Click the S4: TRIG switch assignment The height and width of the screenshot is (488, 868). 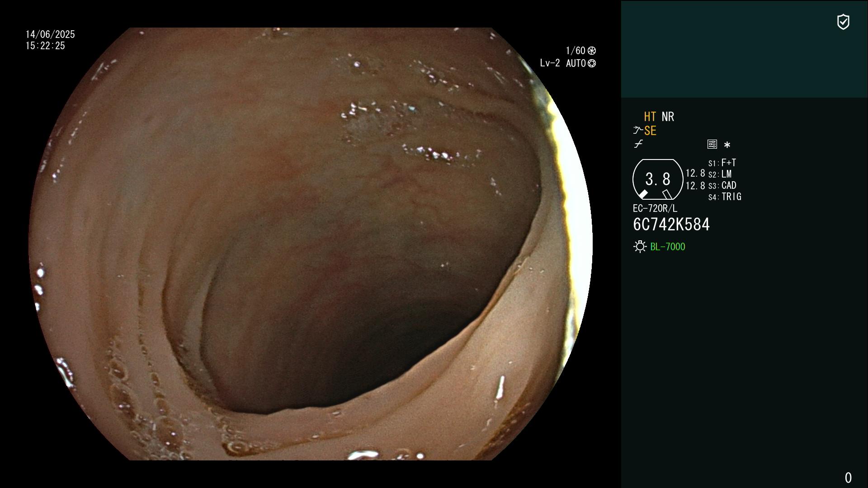(x=725, y=197)
